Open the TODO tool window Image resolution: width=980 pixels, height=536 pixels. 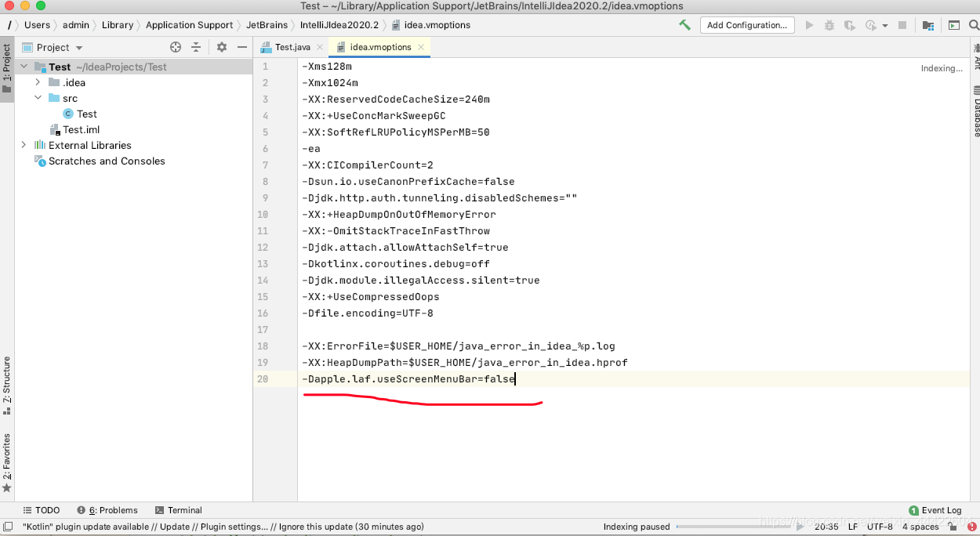pyautogui.click(x=42, y=510)
